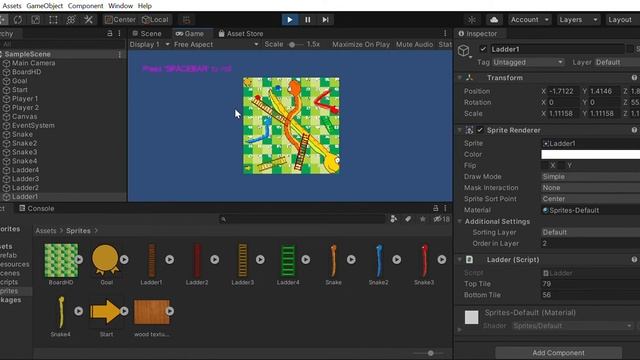This screenshot has width=640, height=360.
Task: Click the grid snapping icon in the toolbar
Action: tap(187, 20)
